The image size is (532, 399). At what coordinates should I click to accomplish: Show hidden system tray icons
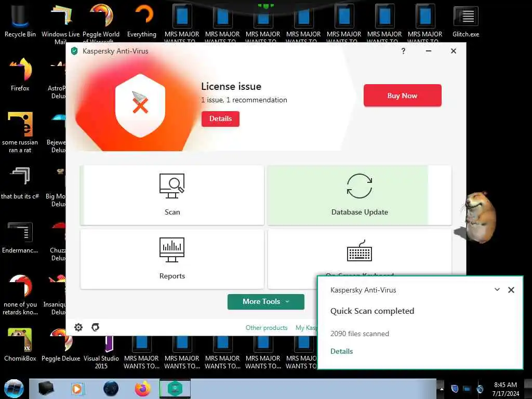pyautogui.click(x=442, y=389)
